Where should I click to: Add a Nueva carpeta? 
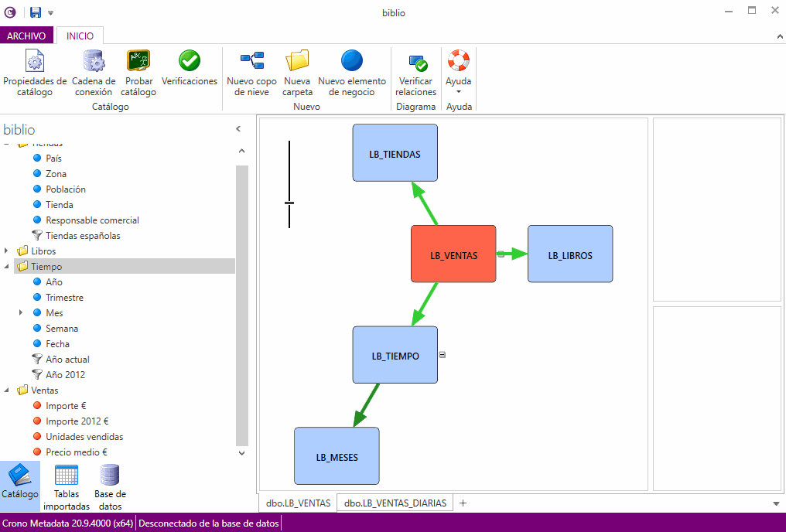click(x=297, y=73)
